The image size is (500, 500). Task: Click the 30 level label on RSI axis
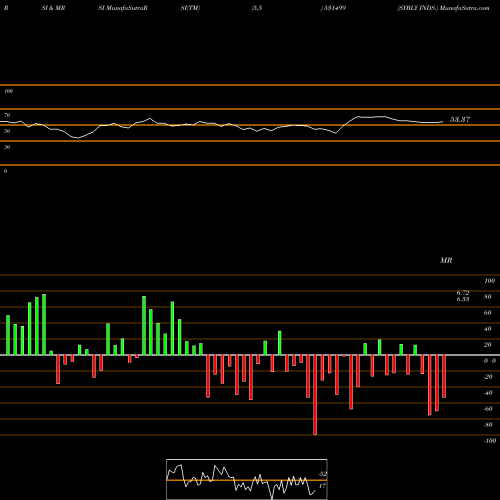tap(7, 147)
